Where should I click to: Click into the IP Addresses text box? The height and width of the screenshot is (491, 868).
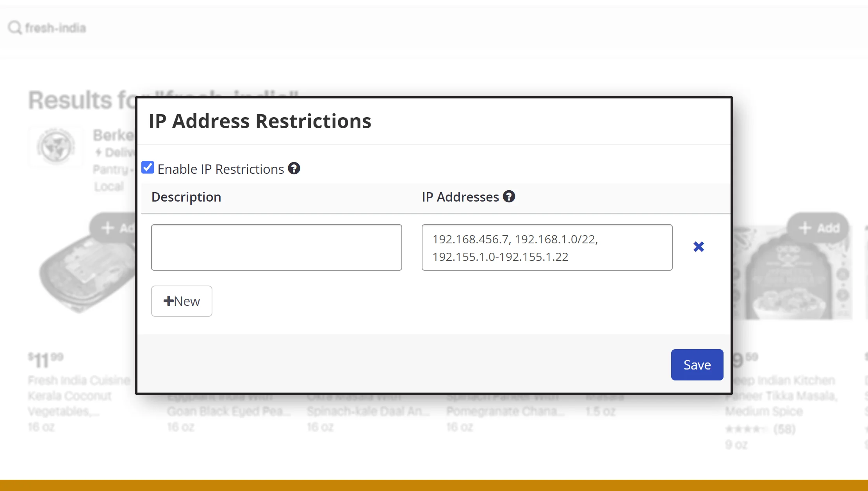pos(547,247)
